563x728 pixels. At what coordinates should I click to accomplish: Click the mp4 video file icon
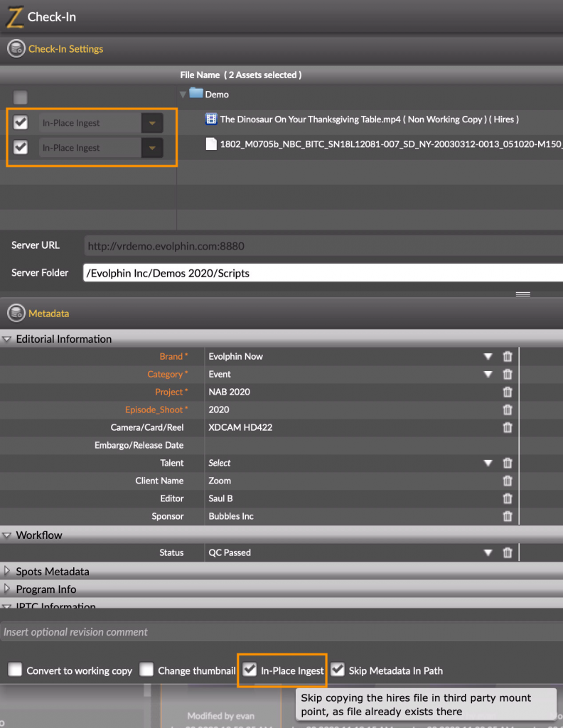click(x=210, y=119)
